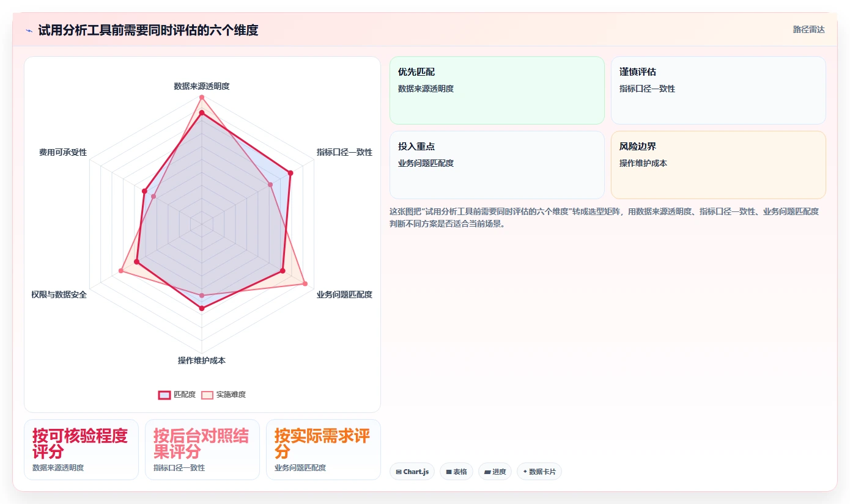850x504 pixels.
Task: Click the Chart.js tag icon
Action: point(399,472)
